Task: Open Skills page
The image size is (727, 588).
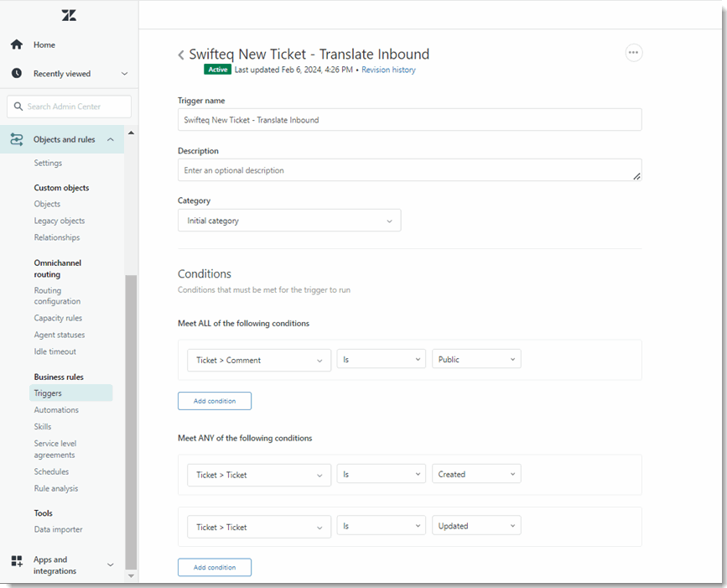Action: pos(43,427)
